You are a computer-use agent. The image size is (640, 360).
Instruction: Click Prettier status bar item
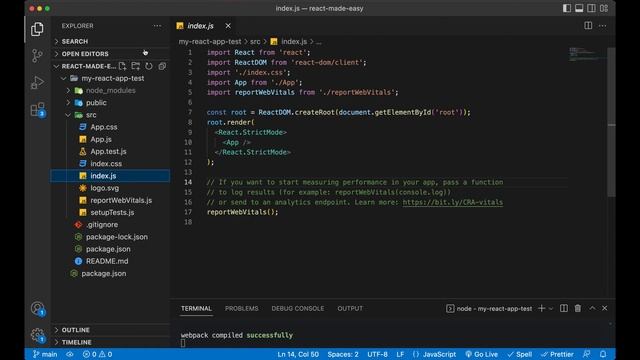(x=557, y=354)
